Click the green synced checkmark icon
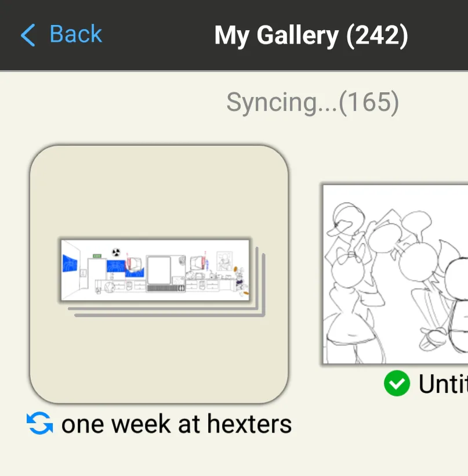The height and width of the screenshot is (476, 468). (x=397, y=383)
